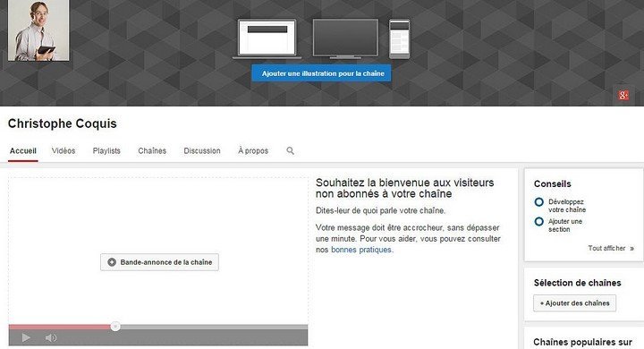Select the Développez votre chaîne circle
644x349 pixels.
pos(539,202)
